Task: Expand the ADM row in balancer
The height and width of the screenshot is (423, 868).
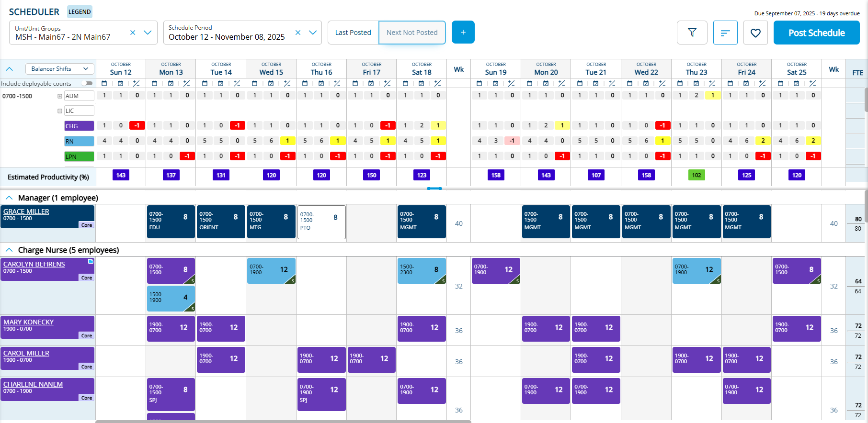Action: (x=60, y=96)
